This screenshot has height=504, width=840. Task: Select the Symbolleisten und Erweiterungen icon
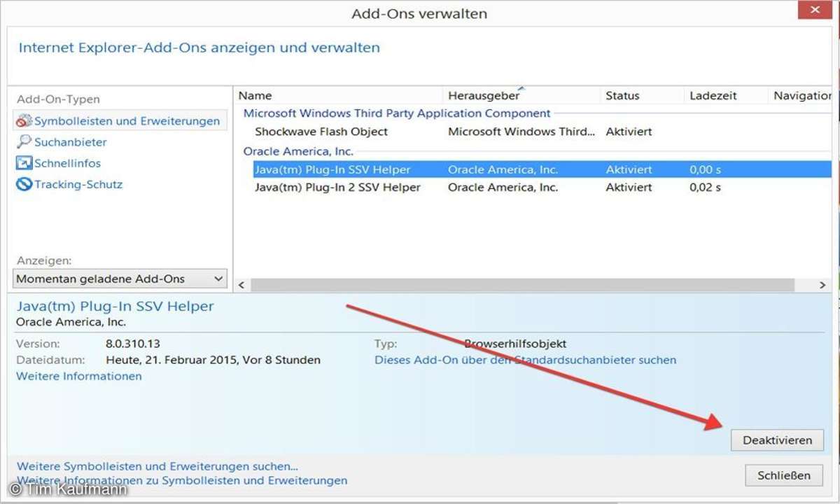[x=24, y=121]
